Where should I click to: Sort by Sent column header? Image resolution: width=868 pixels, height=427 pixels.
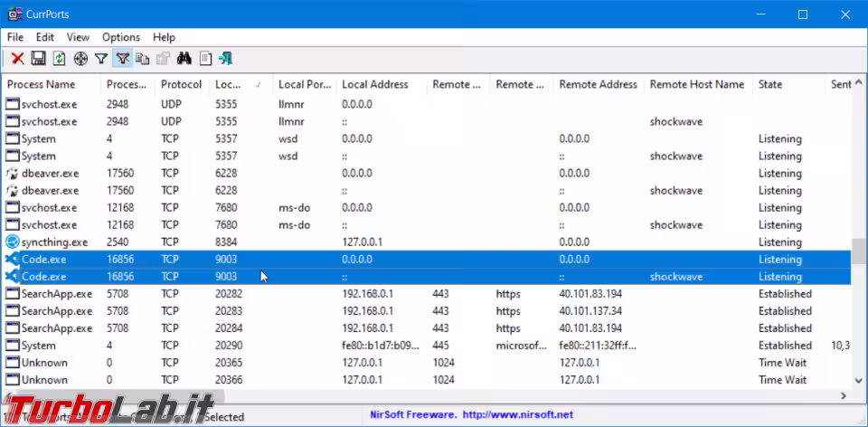pyautogui.click(x=841, y=85)
